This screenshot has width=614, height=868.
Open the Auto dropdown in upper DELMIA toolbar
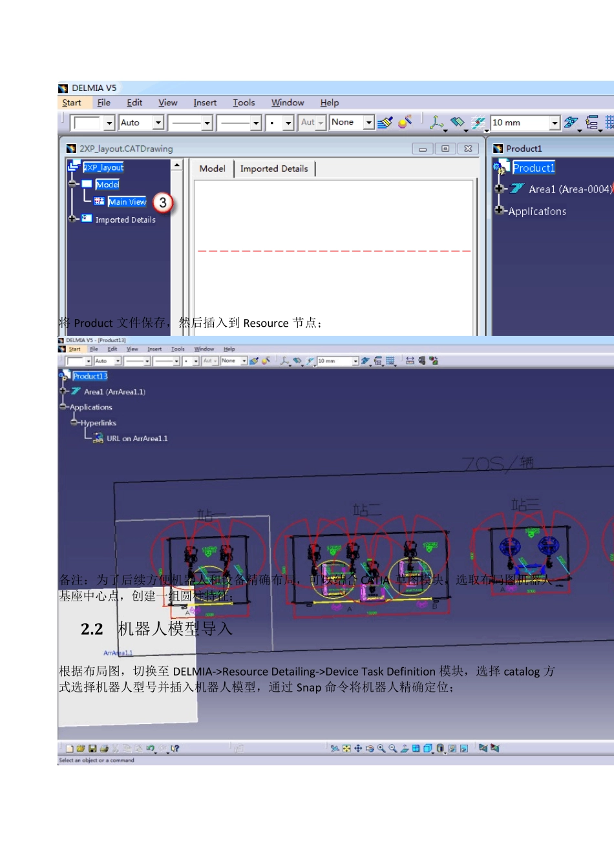158,122
